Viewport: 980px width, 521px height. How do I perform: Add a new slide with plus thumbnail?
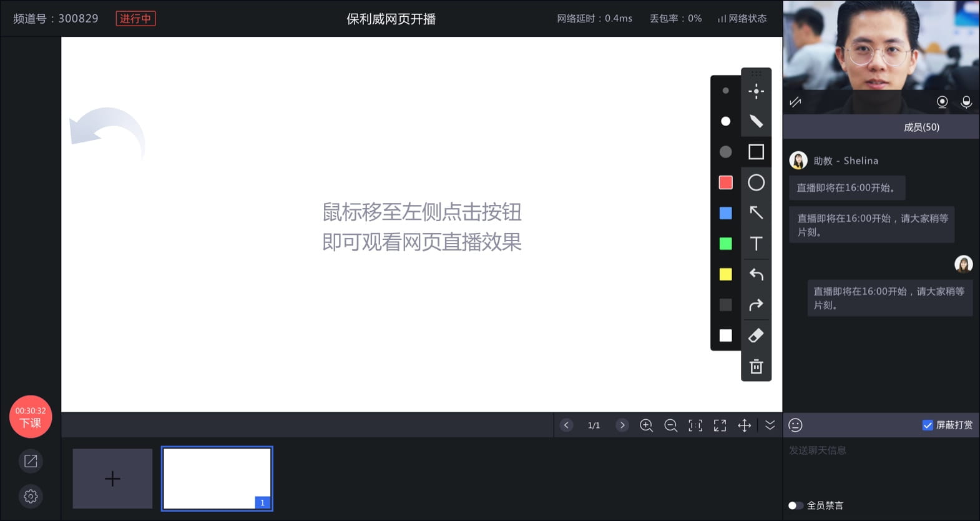(x=112, y=479)
